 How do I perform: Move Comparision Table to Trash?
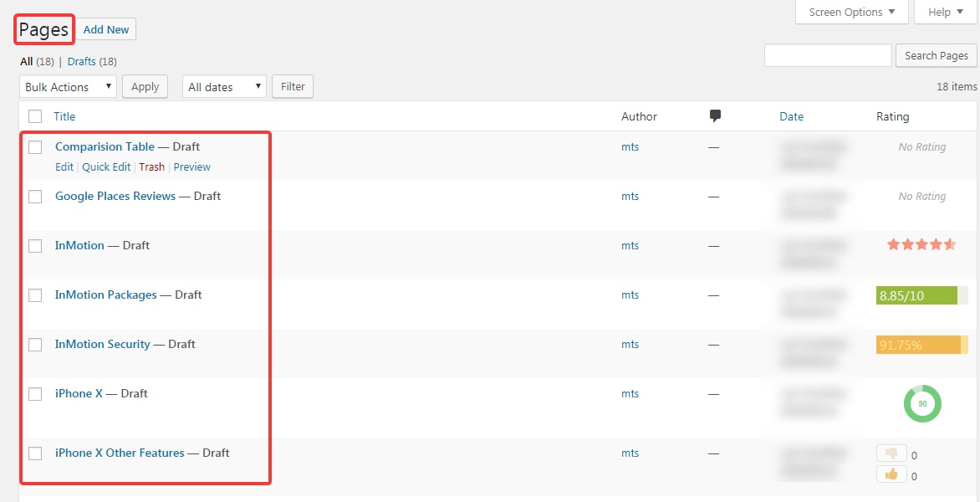(x=151, y=167)
